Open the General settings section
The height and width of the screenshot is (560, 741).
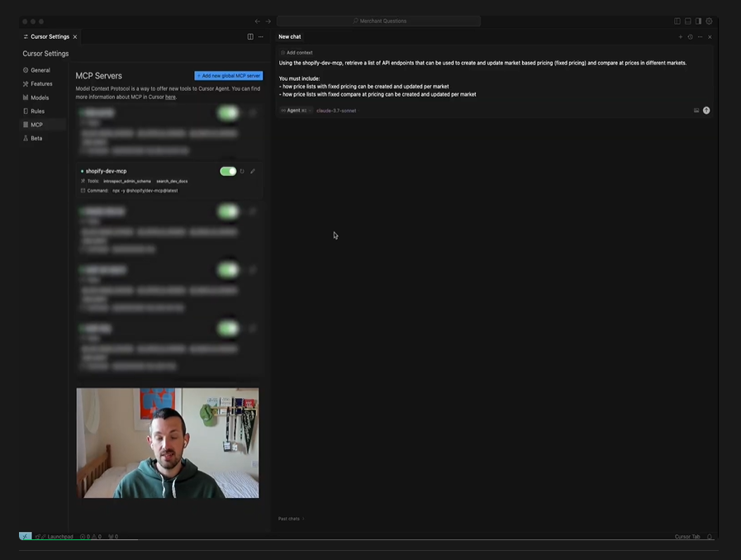(40, 70)
